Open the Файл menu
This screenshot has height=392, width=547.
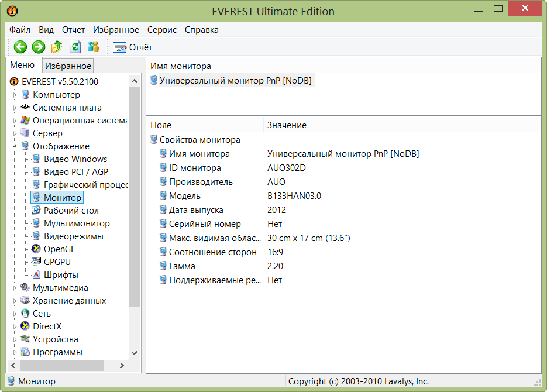20,30
